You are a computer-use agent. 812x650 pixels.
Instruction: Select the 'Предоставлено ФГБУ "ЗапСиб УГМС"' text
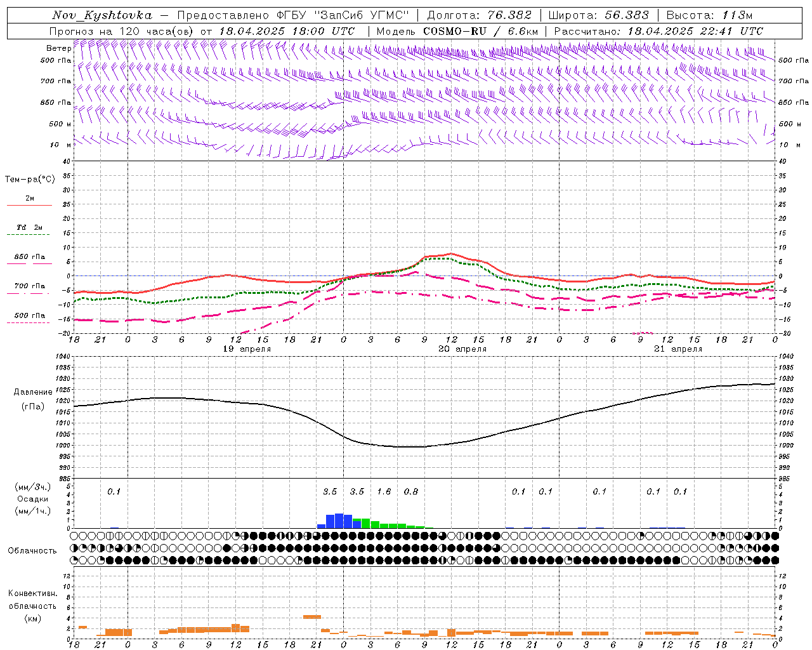click(294, 15)
